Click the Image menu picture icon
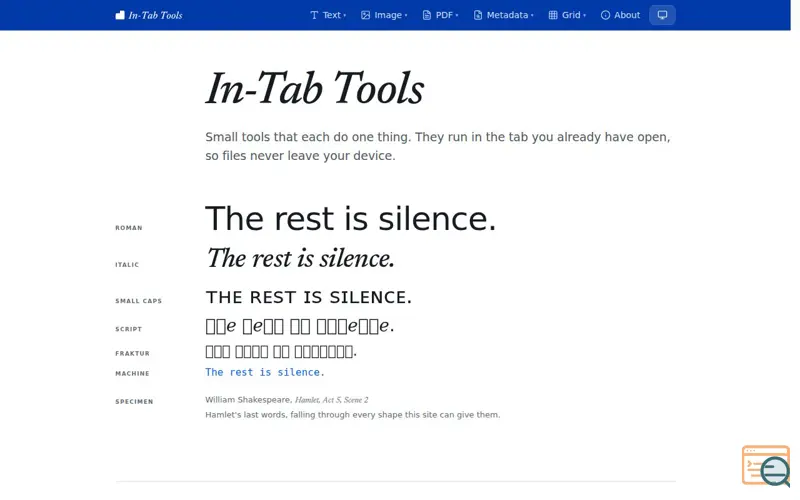The image size is (800, 500). click(x=365, y=15)
